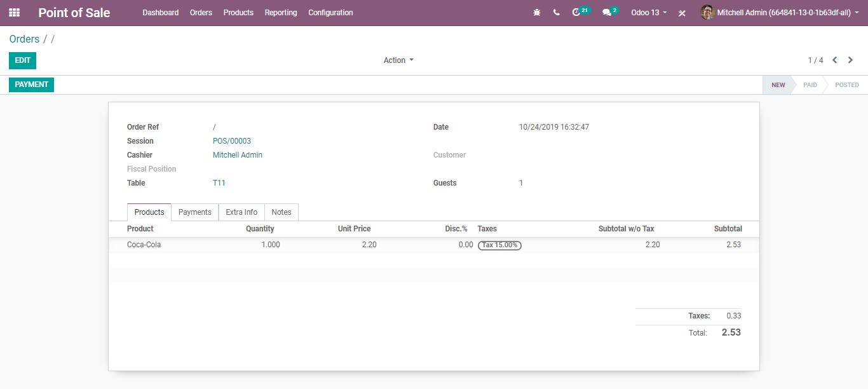Image resolution: width=868 pixels, height=389 pixels.
Task: Click the Tax 15.00% tag
Action: 499,245
